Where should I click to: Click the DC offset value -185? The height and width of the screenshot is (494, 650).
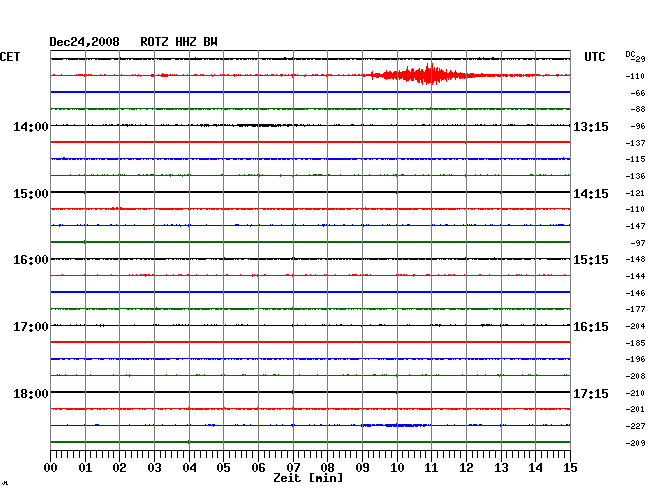(635, 344)
